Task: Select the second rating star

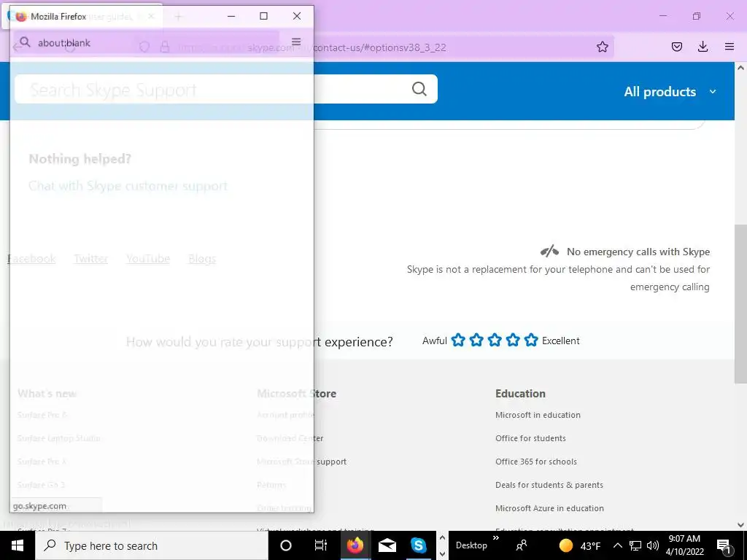Action: tap(476, 340)
